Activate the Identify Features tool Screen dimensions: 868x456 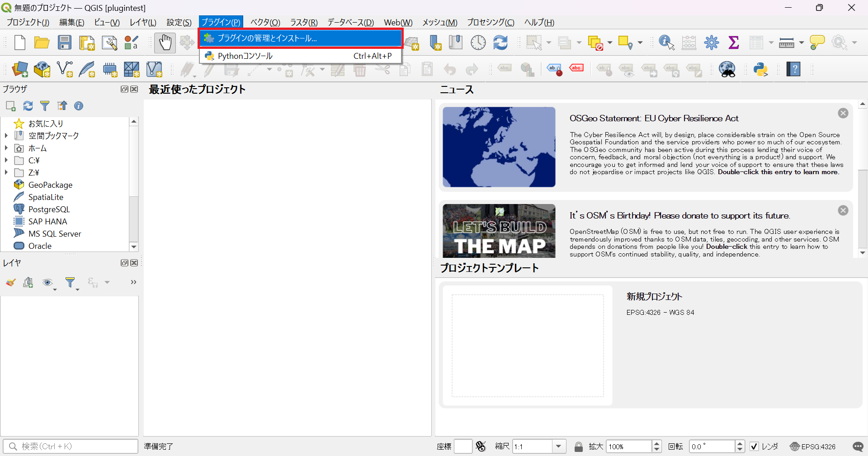pyautogui.click(x=666, y=43)
